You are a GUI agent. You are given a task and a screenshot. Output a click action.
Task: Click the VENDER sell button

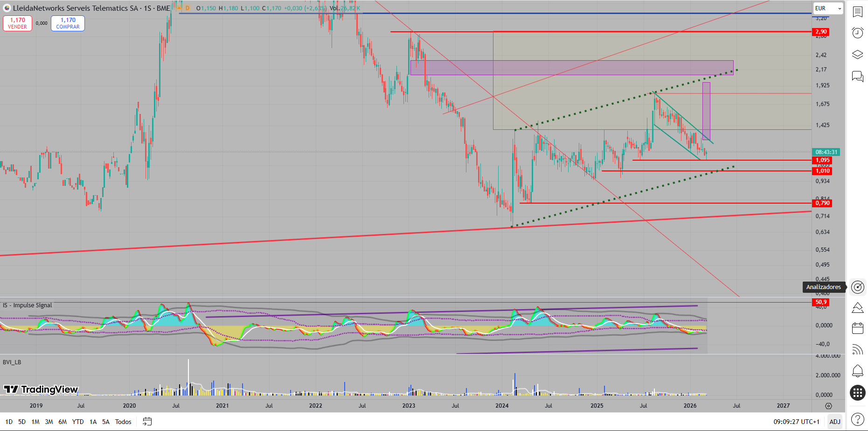coord(18,23)
